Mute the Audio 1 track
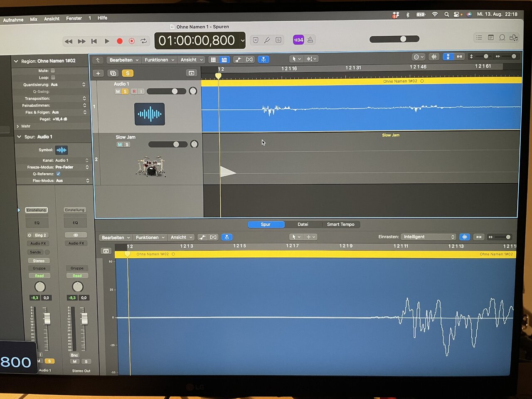This screenshot has height=399, width=532. pyautogui.click(x=118, y=91)
